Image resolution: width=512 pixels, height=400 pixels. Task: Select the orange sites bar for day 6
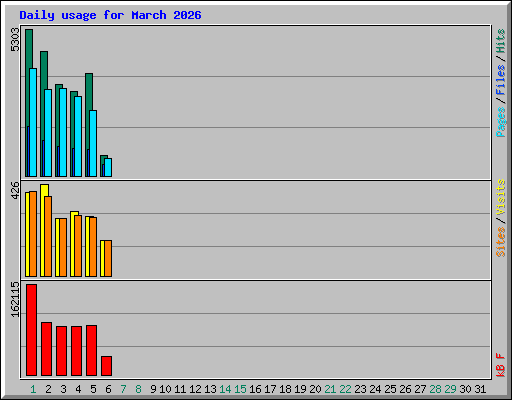click(x=108, y=258)
